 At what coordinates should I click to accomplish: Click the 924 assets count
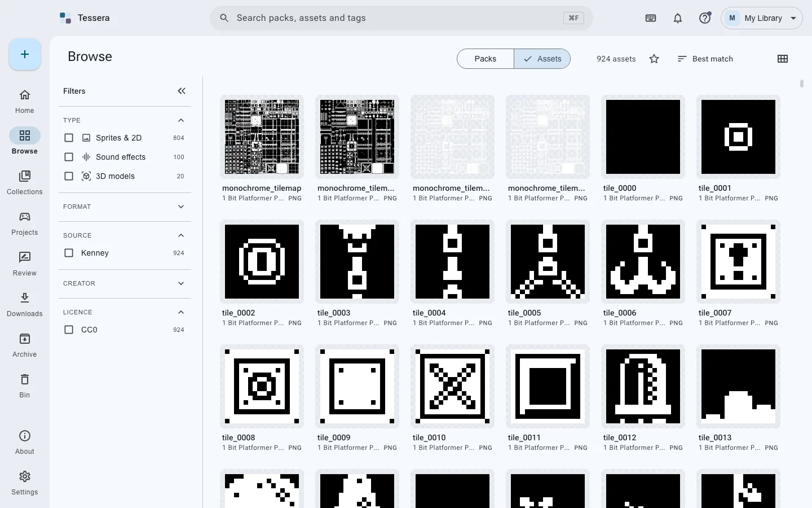tap(616, 59)
